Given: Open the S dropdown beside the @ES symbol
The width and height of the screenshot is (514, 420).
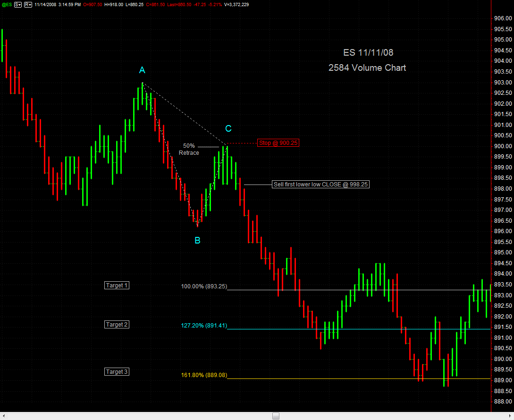Looking at the screenshot, I should coord(18,5).
